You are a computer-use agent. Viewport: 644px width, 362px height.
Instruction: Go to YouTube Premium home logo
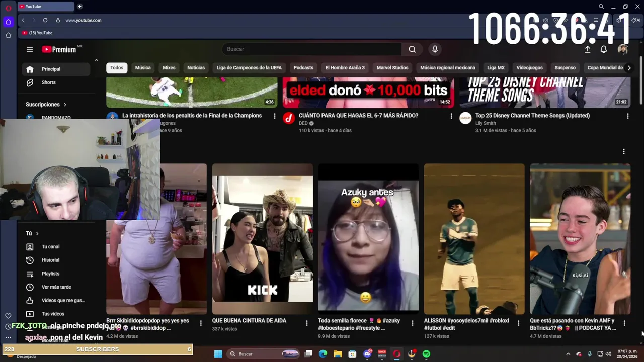[59, 49]
